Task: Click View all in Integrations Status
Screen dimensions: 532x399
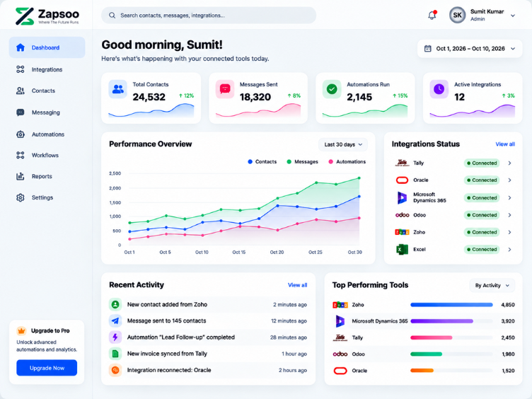Action: tap(505, 144)
